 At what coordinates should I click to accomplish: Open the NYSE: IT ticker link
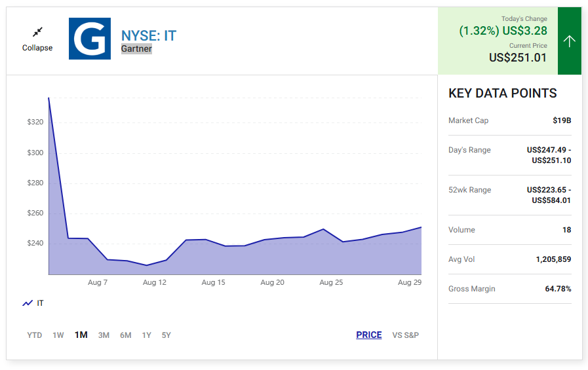tap(149, 35)
